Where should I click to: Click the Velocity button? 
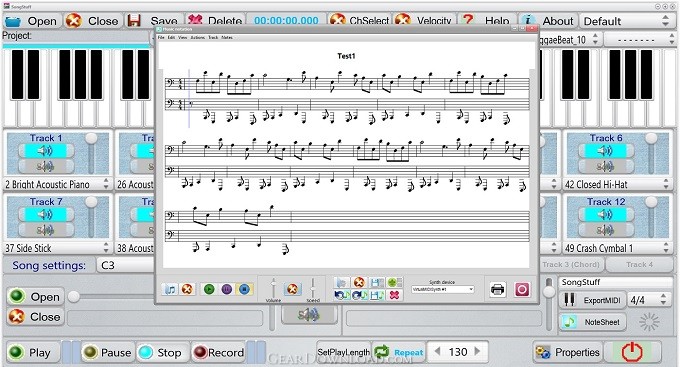[x=424, y=21]
